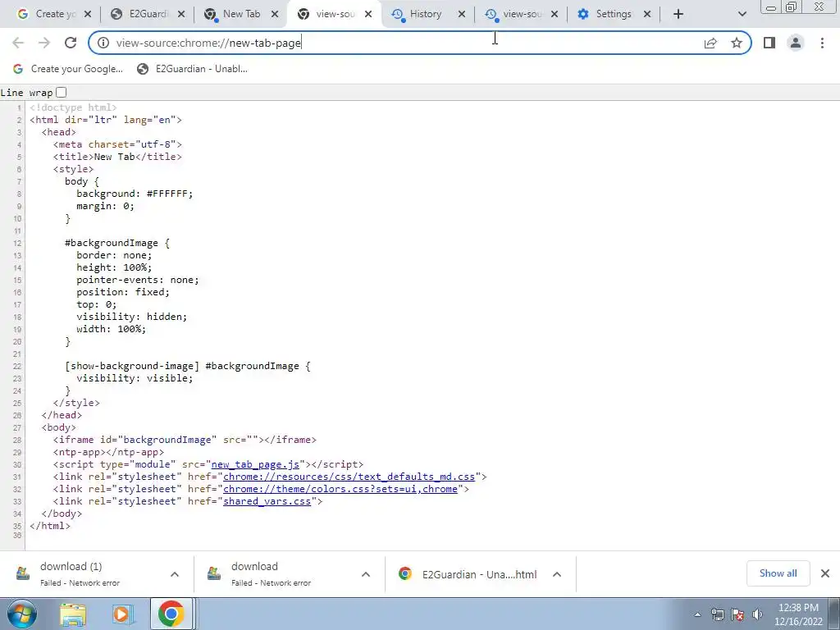Screen dimensions: 840x630
Task: Open Windows Media Player from taskbar
Action: point(123,614)
